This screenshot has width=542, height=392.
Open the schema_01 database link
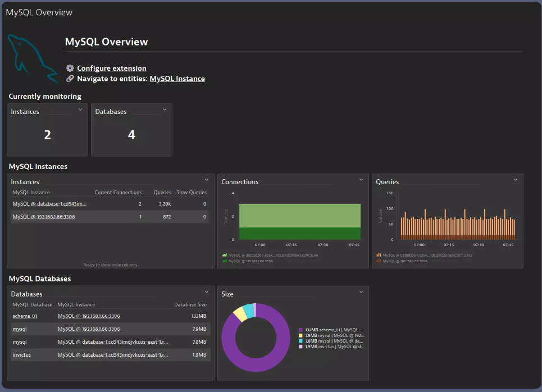[x=25, y=316]
